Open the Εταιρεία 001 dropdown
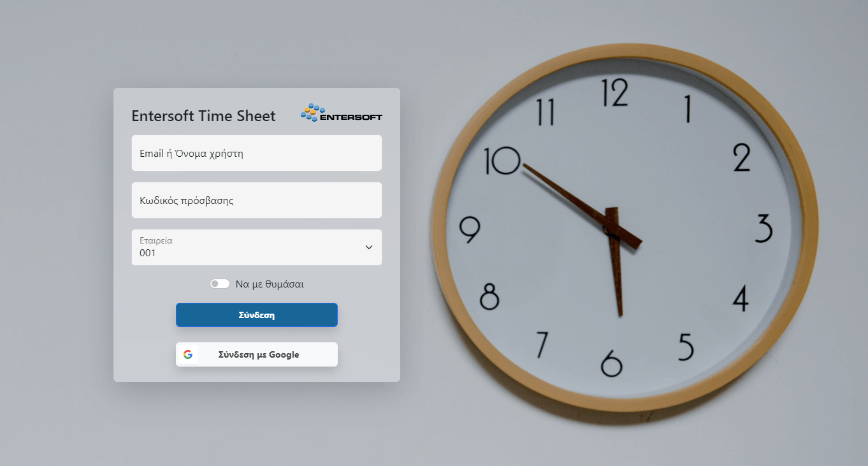This screenshot has width=868, height=466. click(x=257, y=247)
